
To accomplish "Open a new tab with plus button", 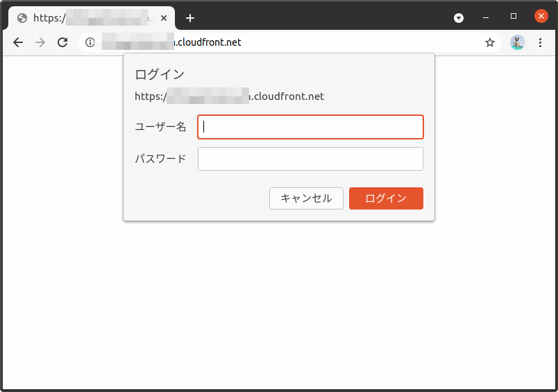I will [190, 18].
